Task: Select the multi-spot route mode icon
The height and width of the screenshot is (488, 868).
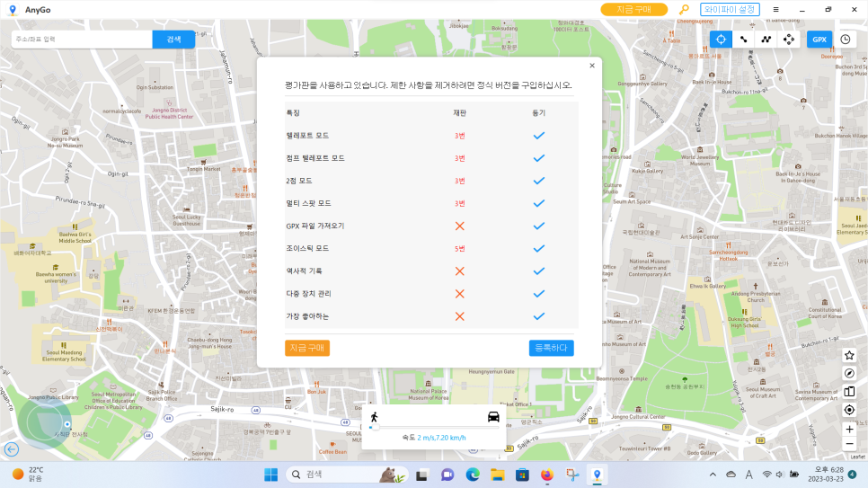Action: pos(766,40)
